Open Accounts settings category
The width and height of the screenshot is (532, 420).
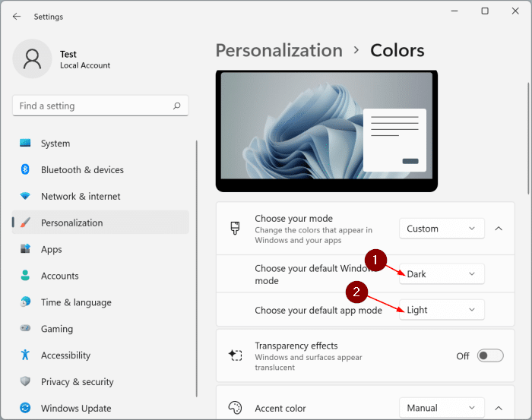[x=100, y=276]
